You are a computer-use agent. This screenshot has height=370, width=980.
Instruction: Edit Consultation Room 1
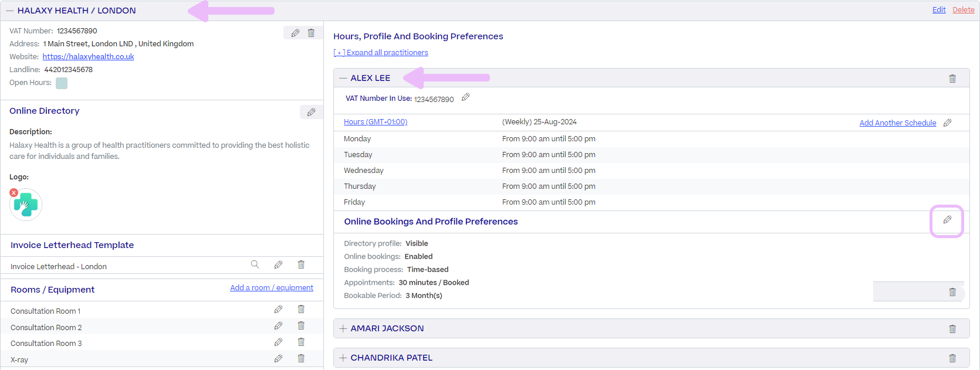pos(278,309)
